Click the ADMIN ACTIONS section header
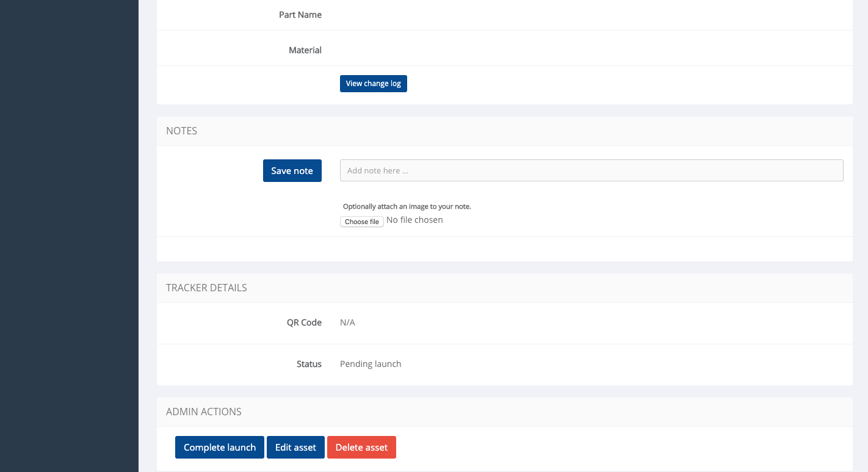 point(203,412)
